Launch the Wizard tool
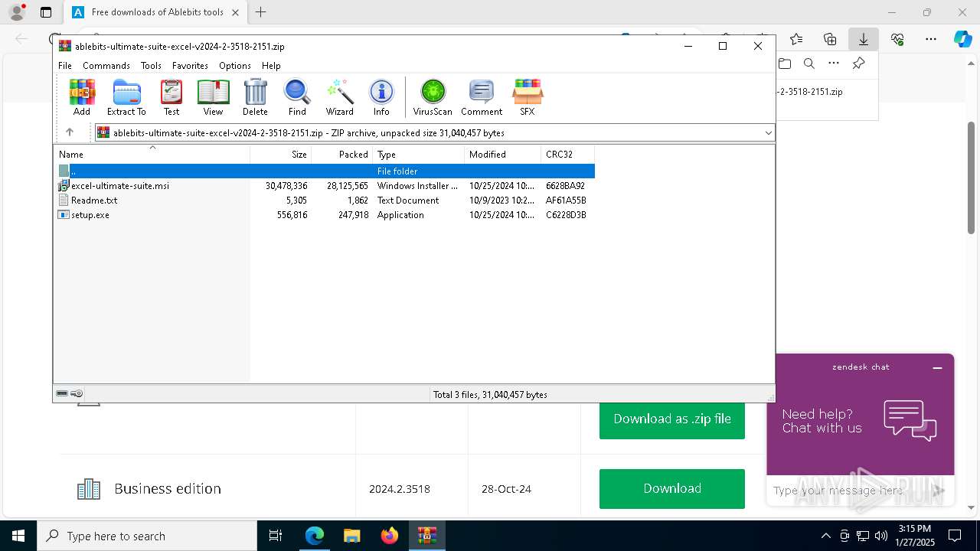 click(339, 97)
